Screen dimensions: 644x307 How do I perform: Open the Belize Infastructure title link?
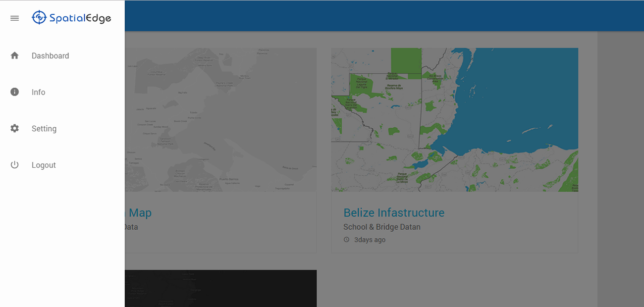point(394,213)
